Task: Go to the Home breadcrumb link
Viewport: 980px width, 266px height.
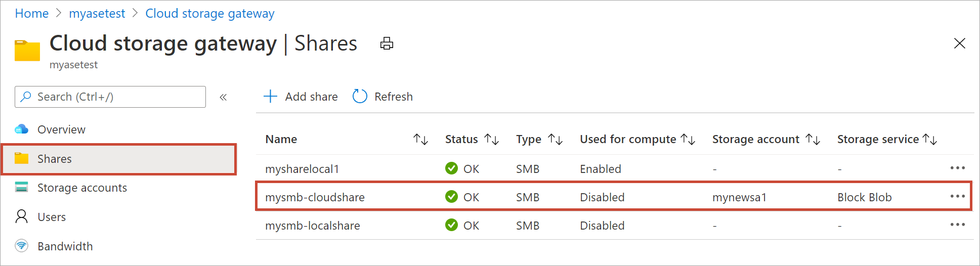Action: point(32,14)
